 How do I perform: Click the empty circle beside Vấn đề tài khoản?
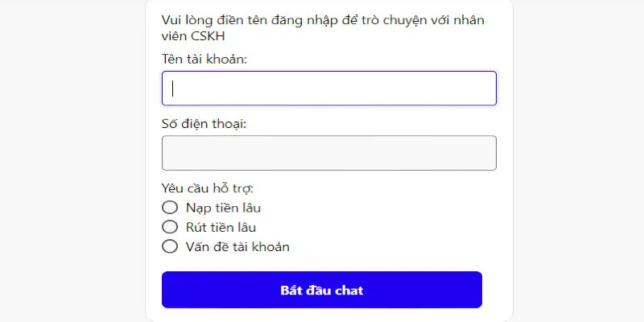point(170,246)
